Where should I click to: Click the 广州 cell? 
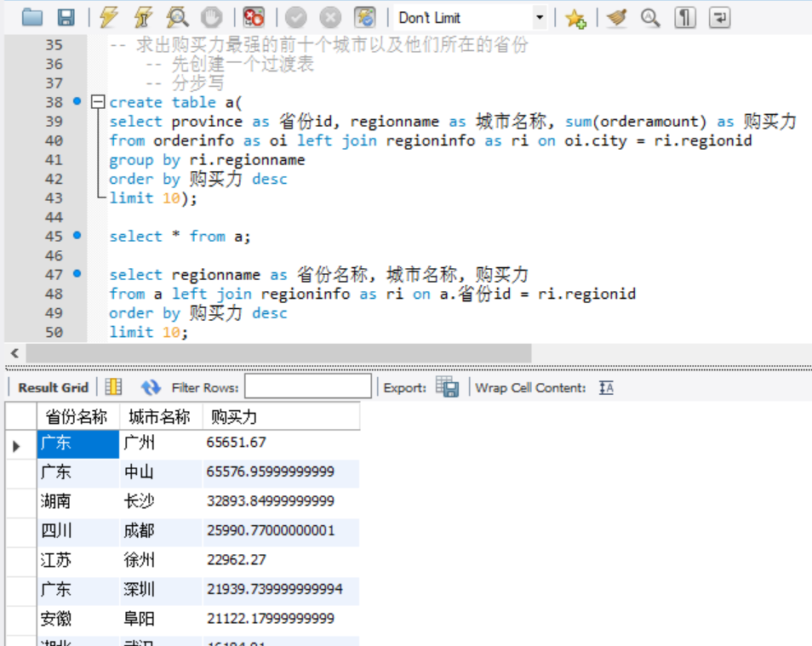tap(161, 443)
